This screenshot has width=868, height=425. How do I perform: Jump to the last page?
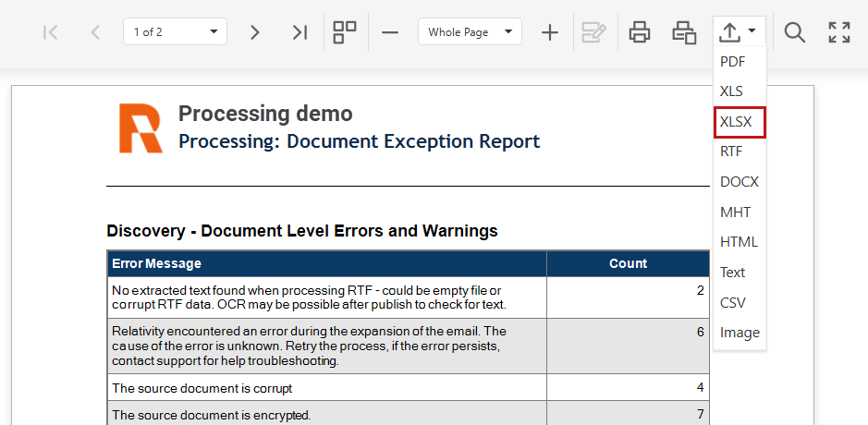click(x=300, y=32)
